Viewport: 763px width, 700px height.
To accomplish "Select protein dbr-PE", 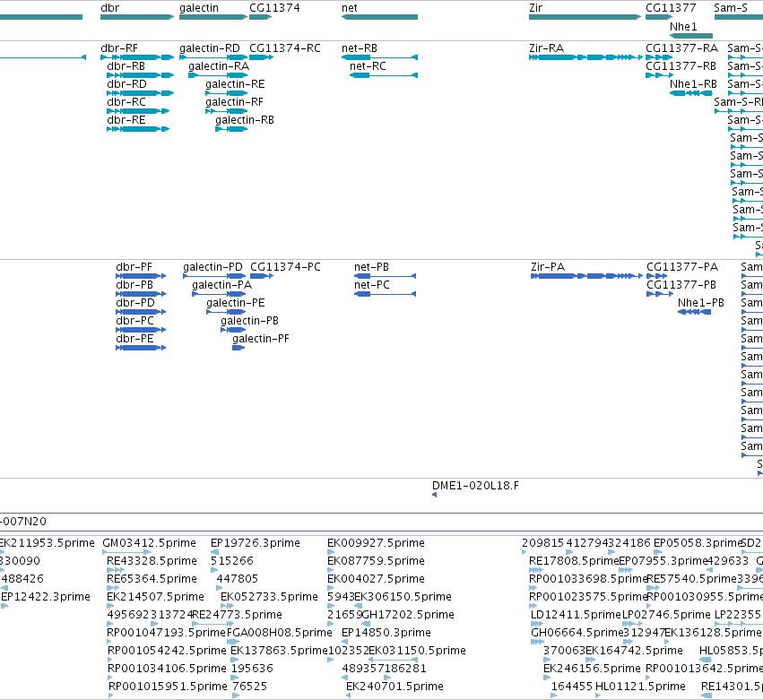I will tap(134, 339).
